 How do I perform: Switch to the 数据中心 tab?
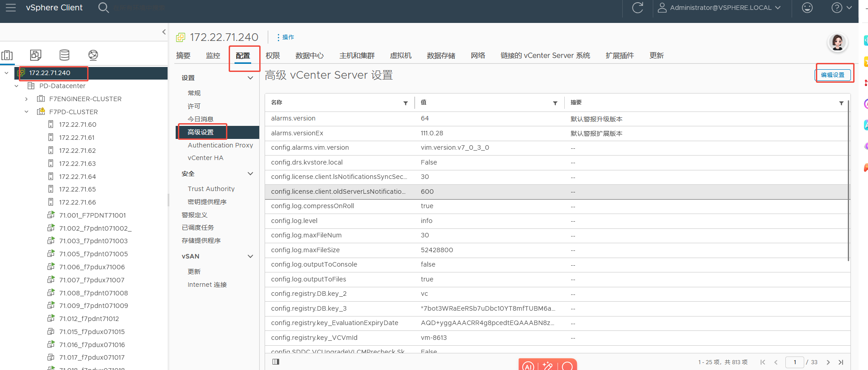pyautogui.click(x=310, y=55)
